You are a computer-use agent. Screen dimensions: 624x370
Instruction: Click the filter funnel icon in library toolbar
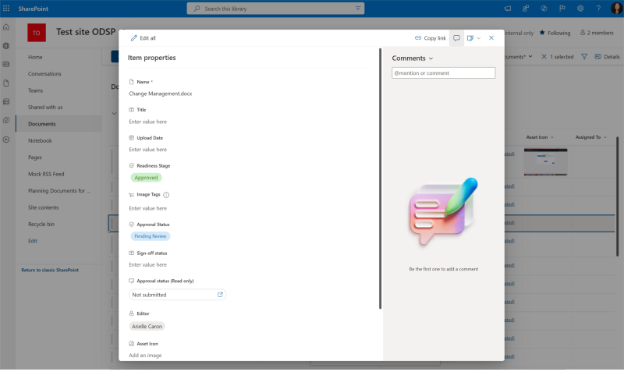(584, 57)
